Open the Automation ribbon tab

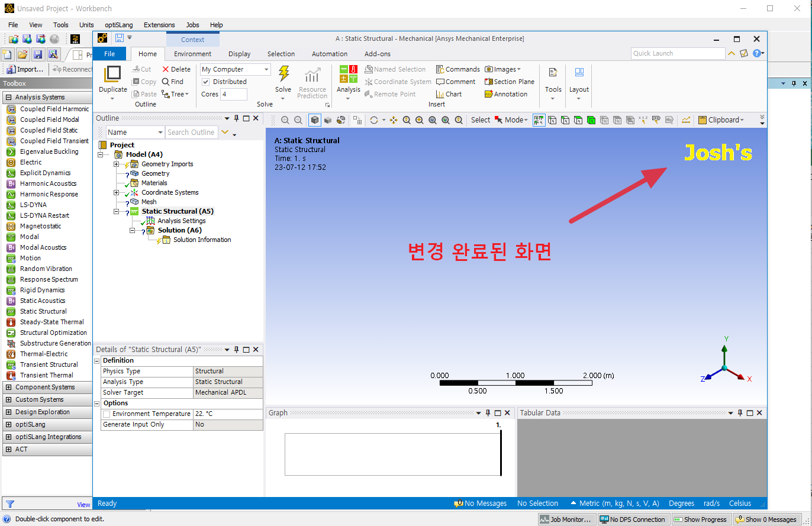point(329,54)
